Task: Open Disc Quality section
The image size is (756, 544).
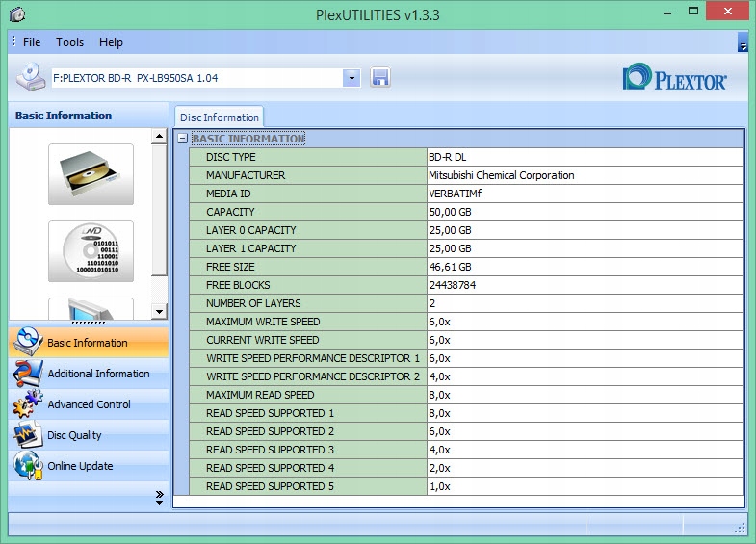Action: [74, 435]
